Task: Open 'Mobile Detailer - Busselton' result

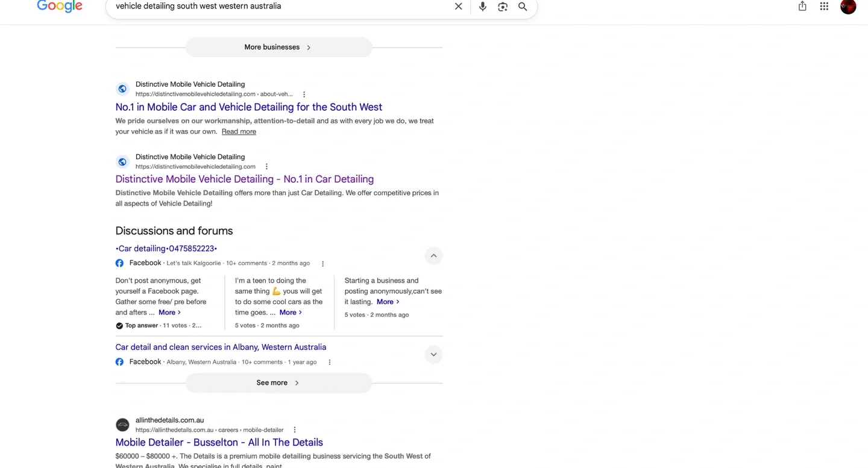Action: click(x=219, y=443)
